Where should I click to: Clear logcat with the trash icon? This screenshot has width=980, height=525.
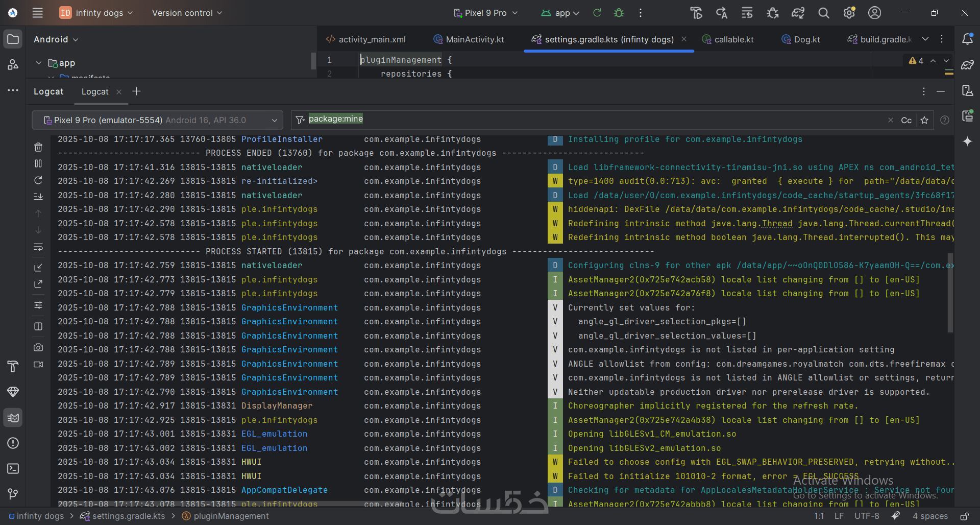point(38,148)
